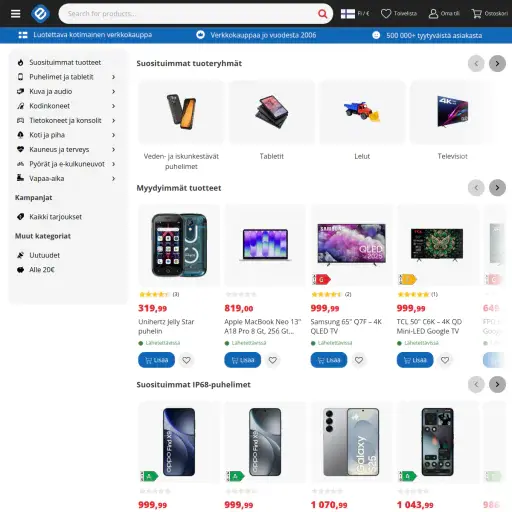512x512 pixels.
Task: Open the hamburger menu icon
Action: pyautogui.click(x=15, y=14)
